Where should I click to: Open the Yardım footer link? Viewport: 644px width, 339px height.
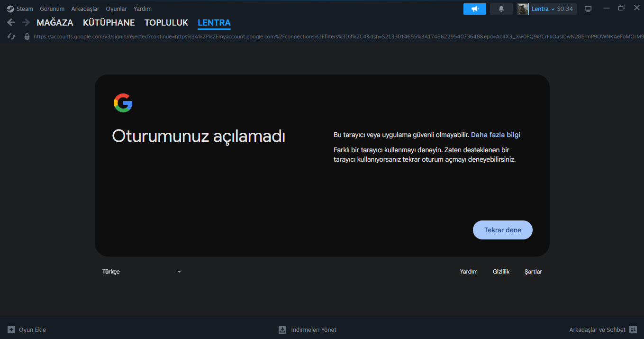pyautogui.click(x=469, y=272)
